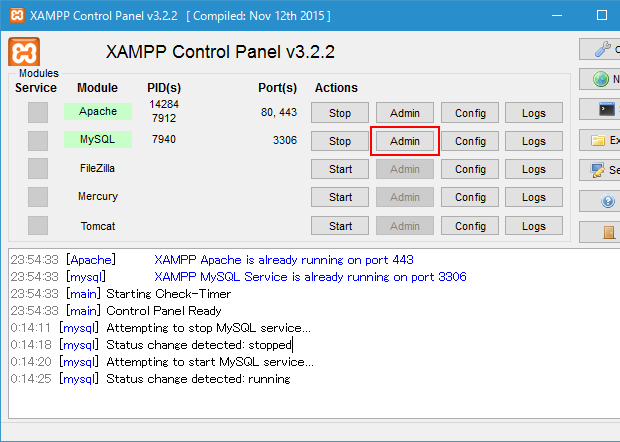Click log line 'Starting Check-Timer'
This screenshot has height=442, width=620.
point(168,294)
